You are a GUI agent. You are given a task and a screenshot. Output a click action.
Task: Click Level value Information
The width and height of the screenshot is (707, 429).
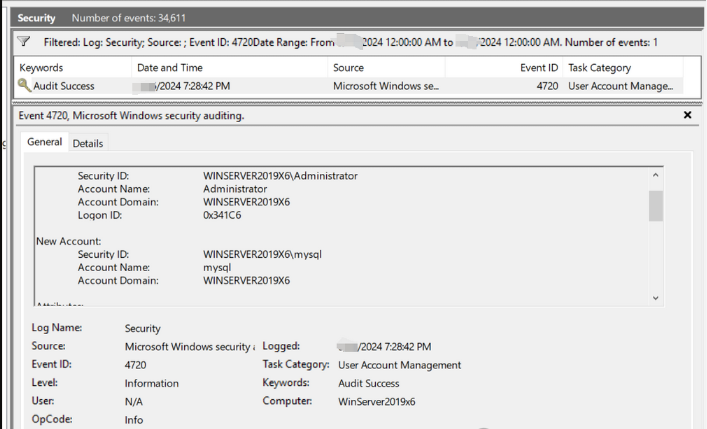click(152, 383)
